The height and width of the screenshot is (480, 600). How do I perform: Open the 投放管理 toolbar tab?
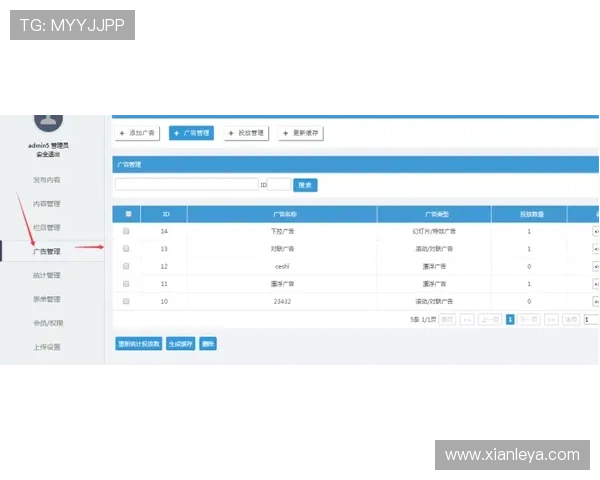[247, 133]
